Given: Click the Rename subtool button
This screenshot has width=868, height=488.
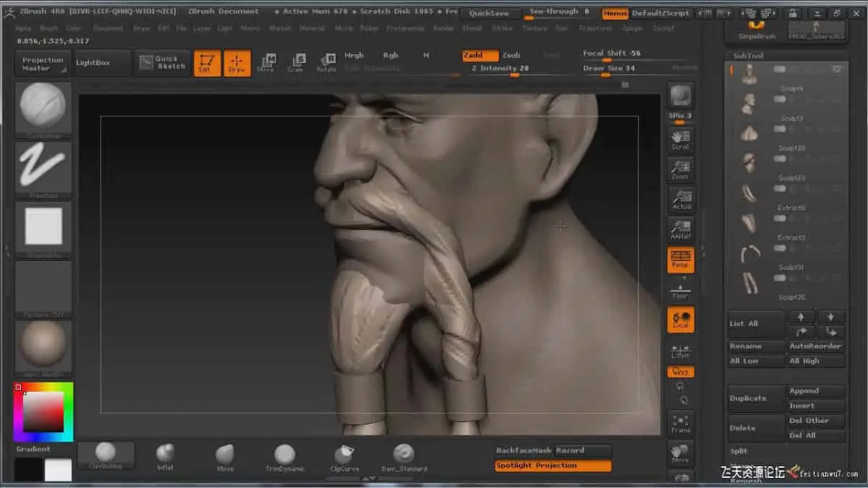Looking at the screenshot, I should pos(757,346).
